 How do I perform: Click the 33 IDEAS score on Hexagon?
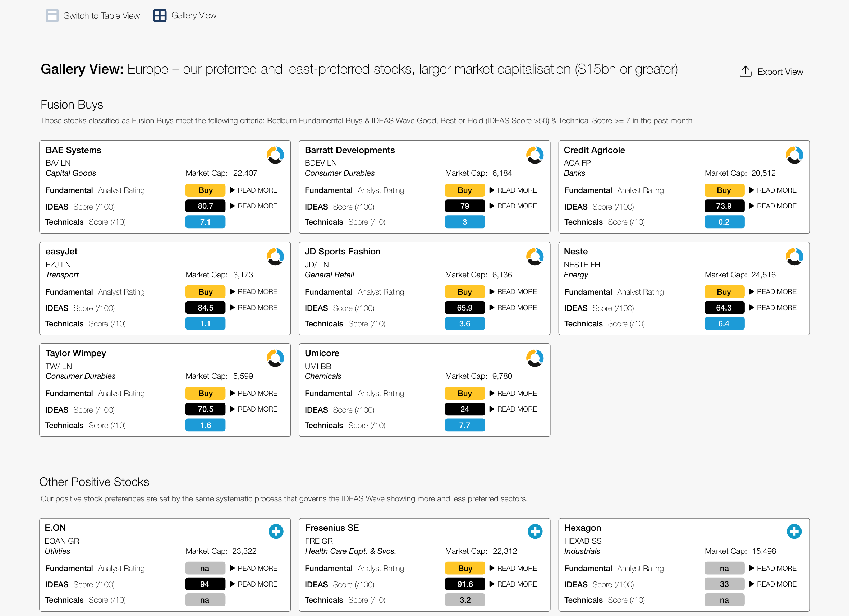(x=724, y=584)
